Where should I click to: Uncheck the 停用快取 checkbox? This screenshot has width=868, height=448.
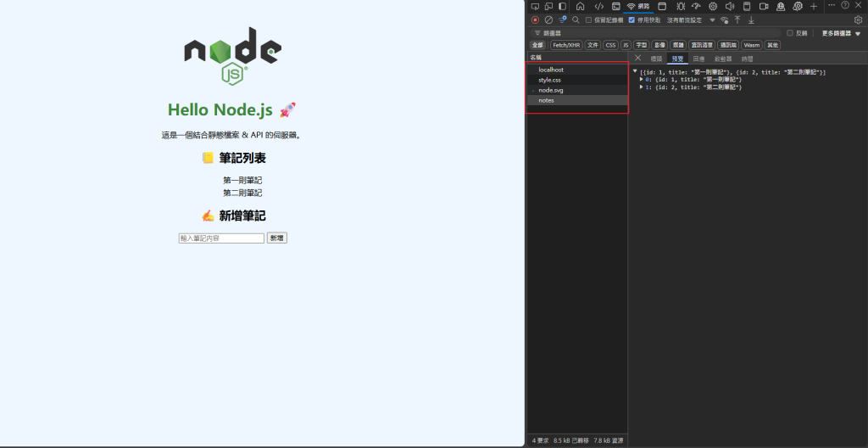click(632, 20)
